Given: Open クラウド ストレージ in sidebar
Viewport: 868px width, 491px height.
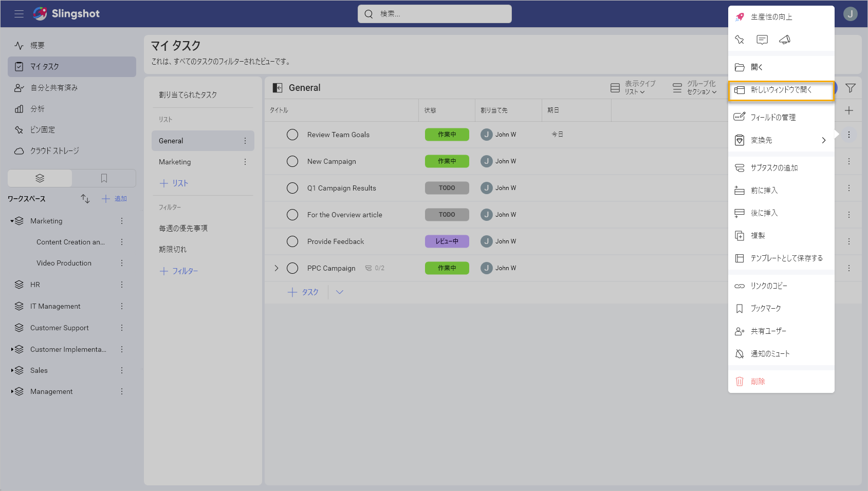Looking at the screenshot, I should [72, 151].
